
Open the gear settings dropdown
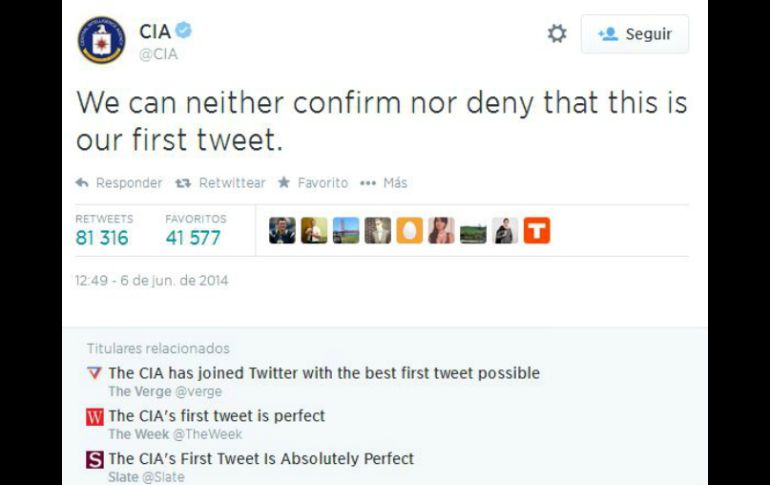click(557, 34)
